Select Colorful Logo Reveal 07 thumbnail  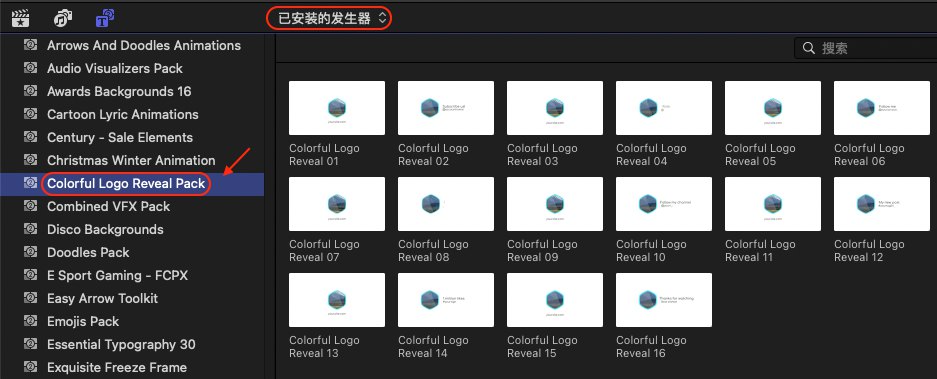coord(337,204)
